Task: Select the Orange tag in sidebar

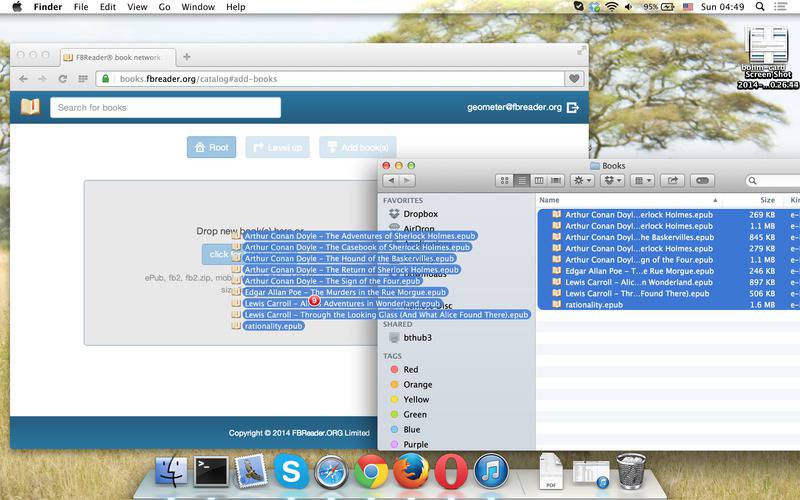Action: 417,384
